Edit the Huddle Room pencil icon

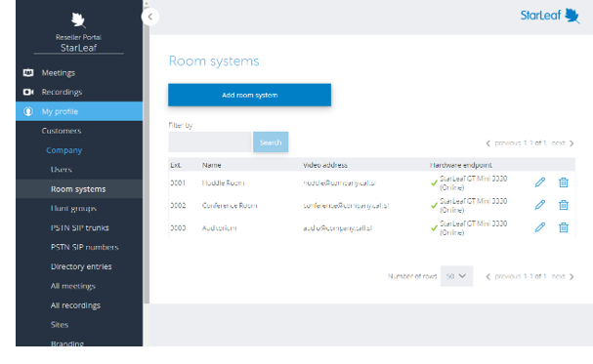(x=539, y=182)
